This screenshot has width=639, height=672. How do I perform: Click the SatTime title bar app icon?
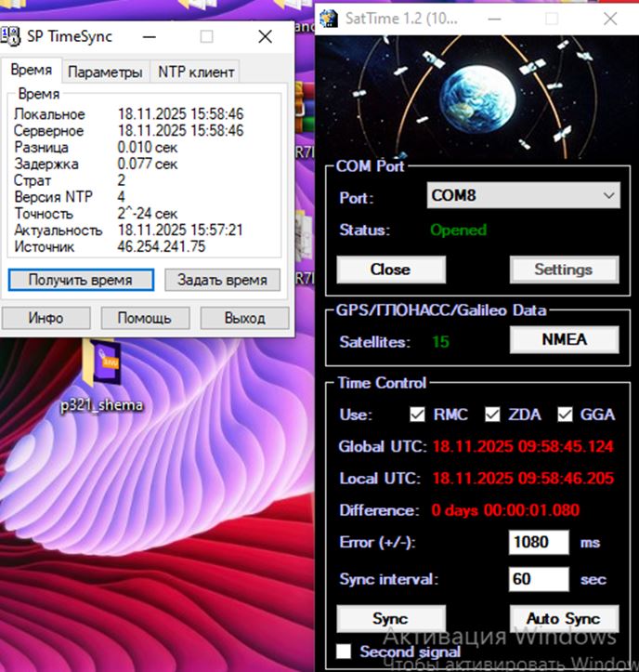[329, 19]
